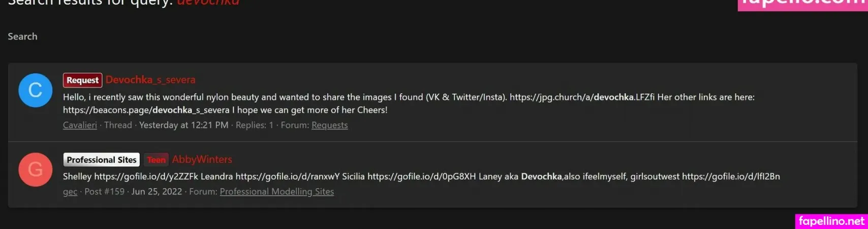This screenshot has width=868, height=229.
Task: Click the pink fapellino.net watermark logo
Action: click(x=831, y=221)
